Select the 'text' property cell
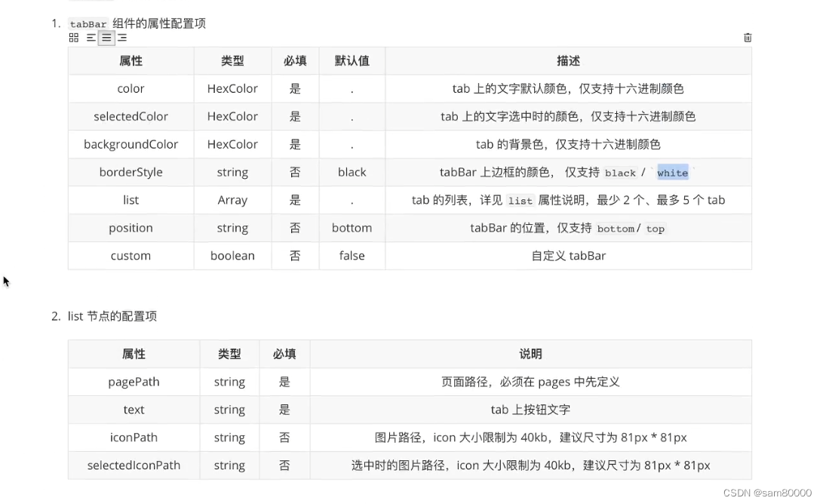The width and height of the screenshot is (823, 504). pos(134,410)
